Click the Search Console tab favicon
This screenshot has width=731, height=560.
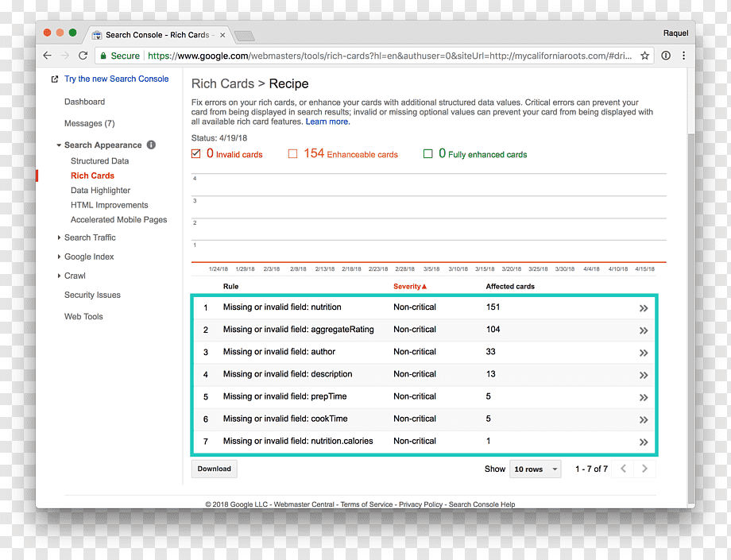coord(97,35)
